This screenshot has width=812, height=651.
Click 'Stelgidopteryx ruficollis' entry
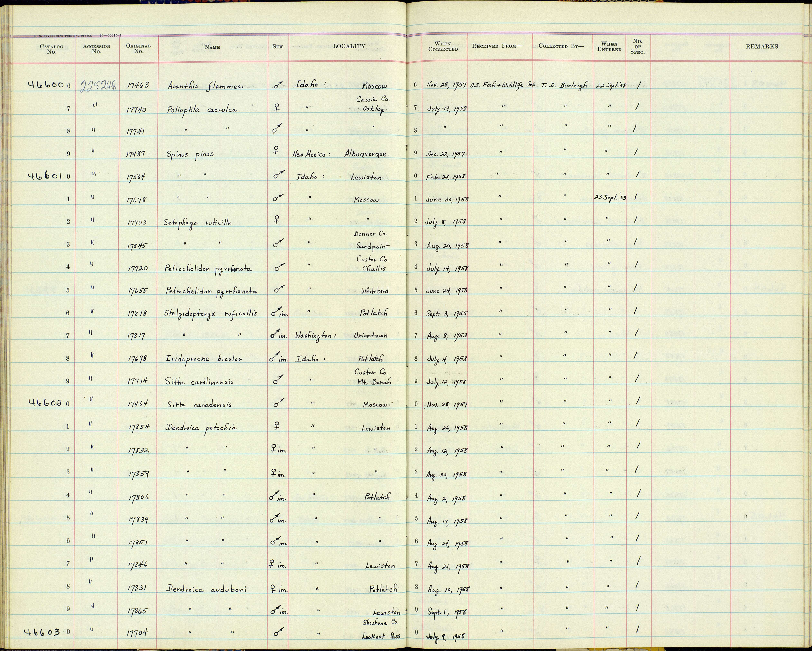pyautogui.click(x=211, y=314)
